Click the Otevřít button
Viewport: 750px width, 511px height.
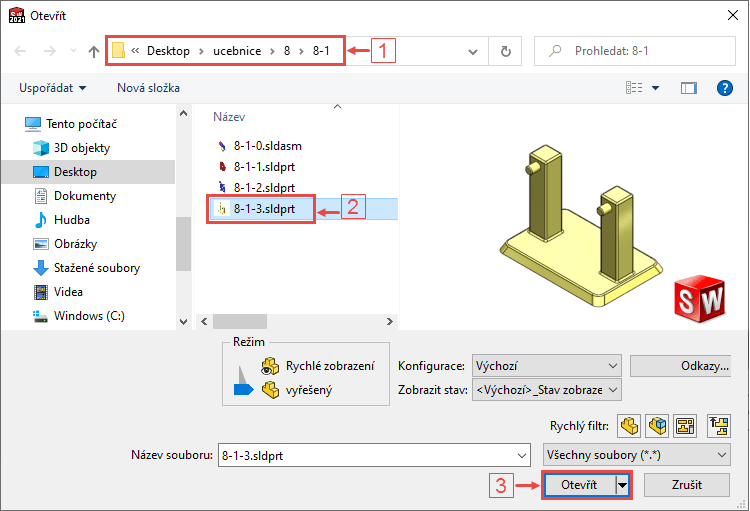[579, 485]
